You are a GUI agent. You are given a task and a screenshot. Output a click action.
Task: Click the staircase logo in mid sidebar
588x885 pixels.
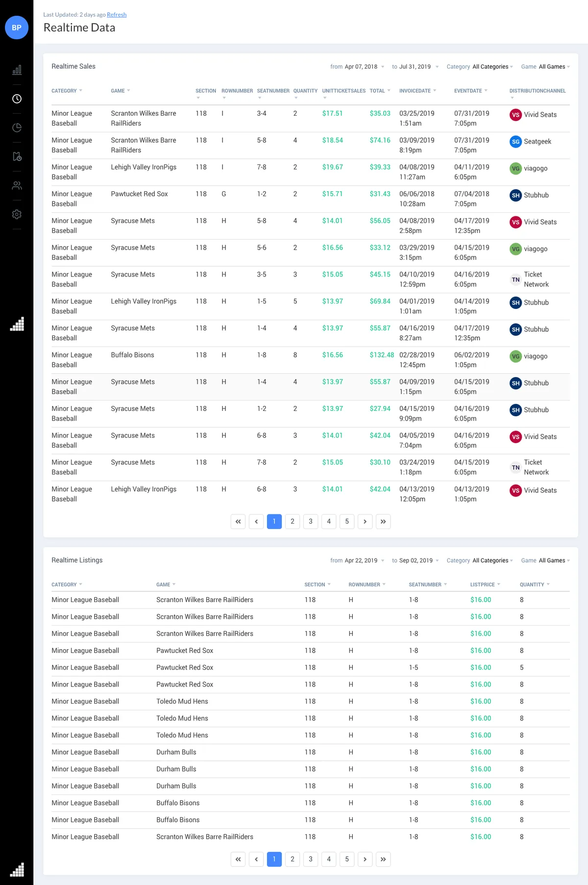pos(17,324)
